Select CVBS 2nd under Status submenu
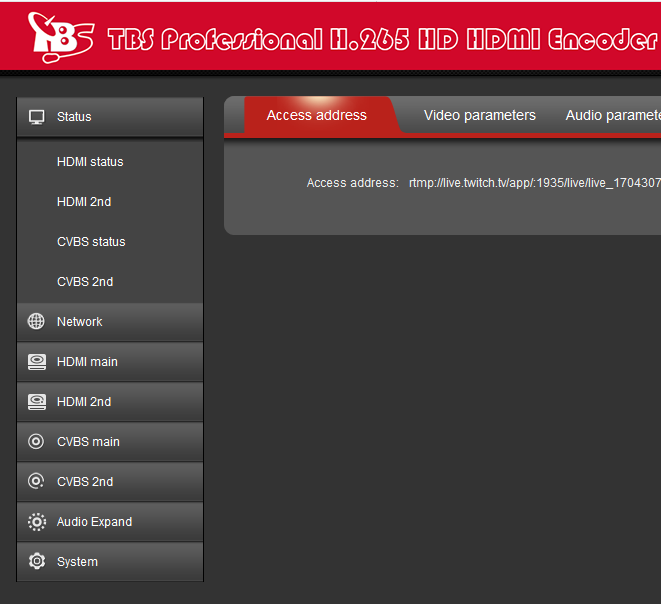 click(85, 282)
